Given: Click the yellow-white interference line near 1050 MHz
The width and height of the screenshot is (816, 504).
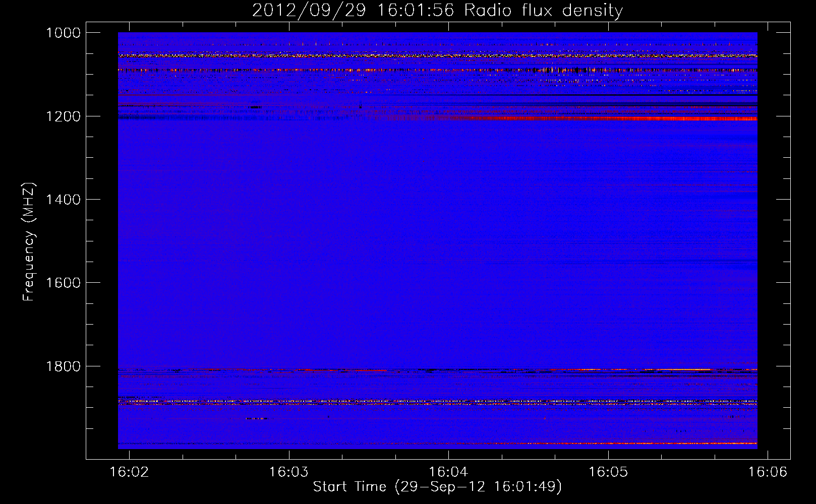Looking at the screenshot, I should pos(438,55).
